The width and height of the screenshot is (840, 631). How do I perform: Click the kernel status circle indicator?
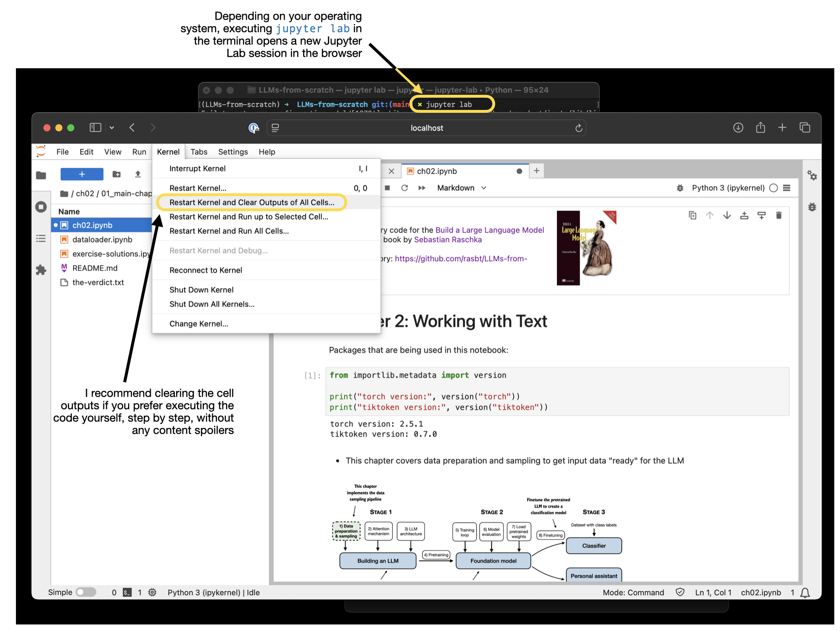point(773,188)
